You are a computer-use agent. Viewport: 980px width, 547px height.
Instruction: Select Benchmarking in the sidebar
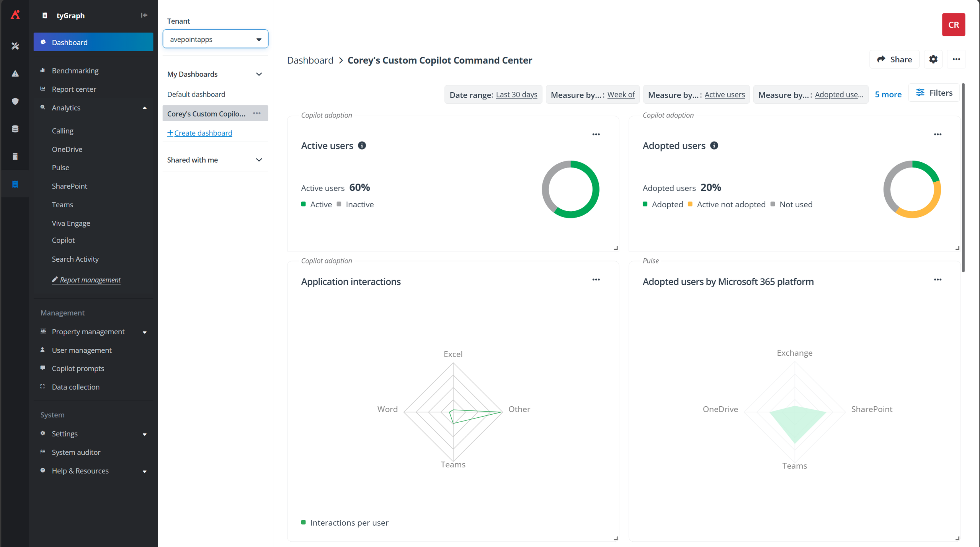click(75, 71)
